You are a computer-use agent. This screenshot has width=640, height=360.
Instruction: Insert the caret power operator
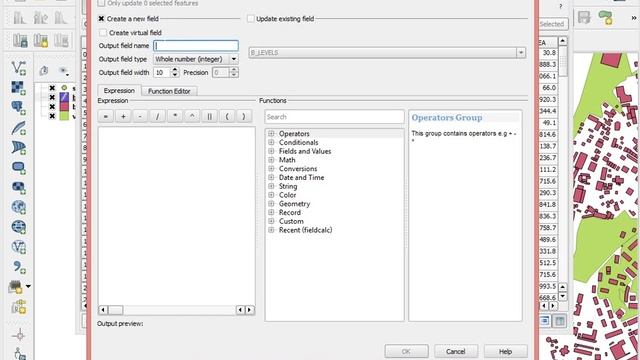tap(192, 116)
